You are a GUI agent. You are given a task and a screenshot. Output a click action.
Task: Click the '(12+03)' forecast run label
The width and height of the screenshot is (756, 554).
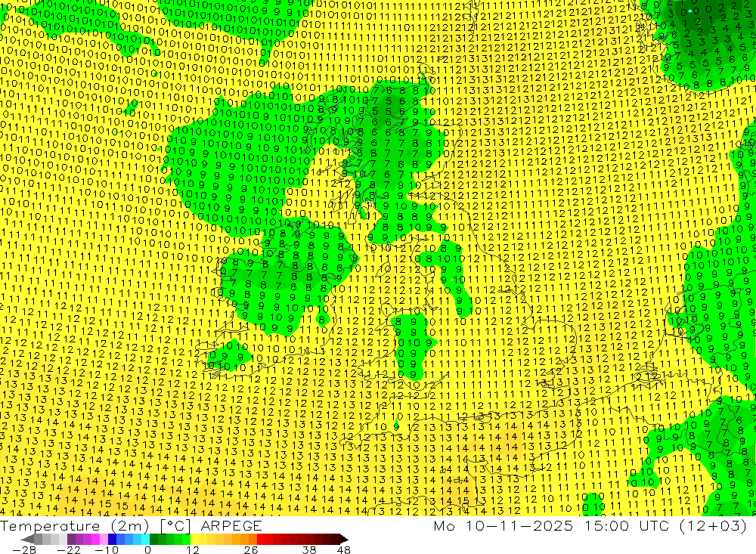713,525
